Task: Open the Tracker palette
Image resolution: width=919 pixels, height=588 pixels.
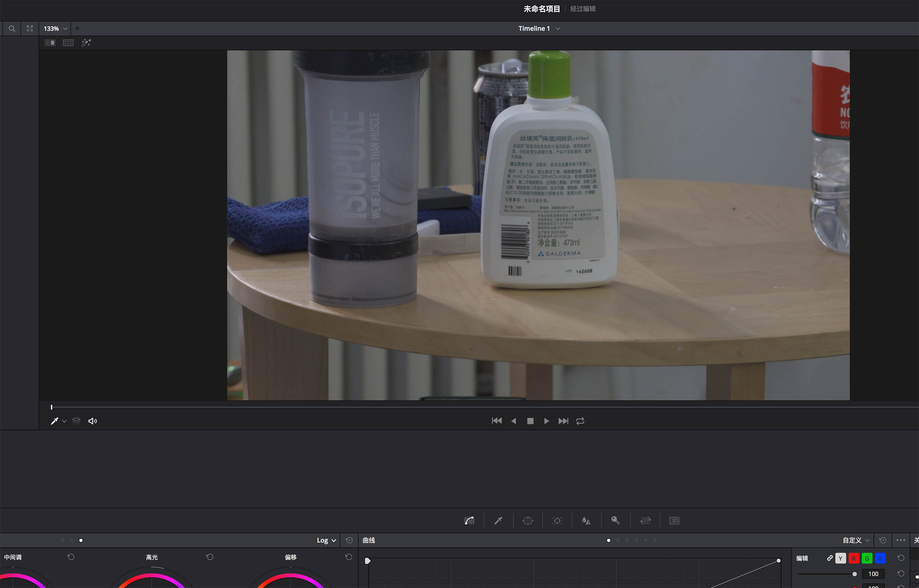Action: 557,520
